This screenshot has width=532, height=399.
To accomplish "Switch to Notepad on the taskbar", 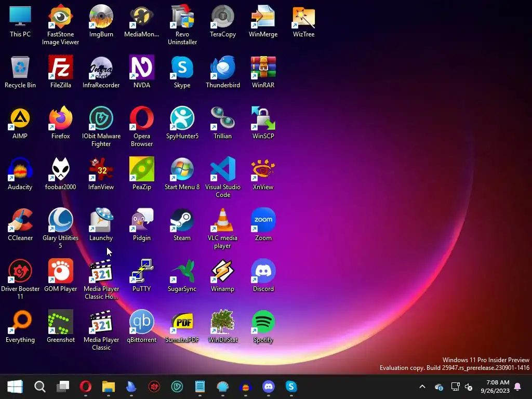I will tap(200, 387).
